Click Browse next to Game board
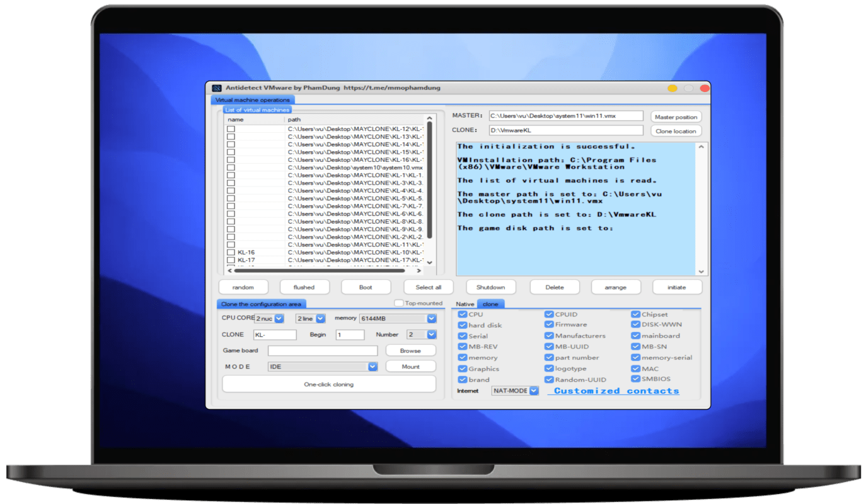The height and width of the screenshot is (504, 866). (x=410, y=350)
